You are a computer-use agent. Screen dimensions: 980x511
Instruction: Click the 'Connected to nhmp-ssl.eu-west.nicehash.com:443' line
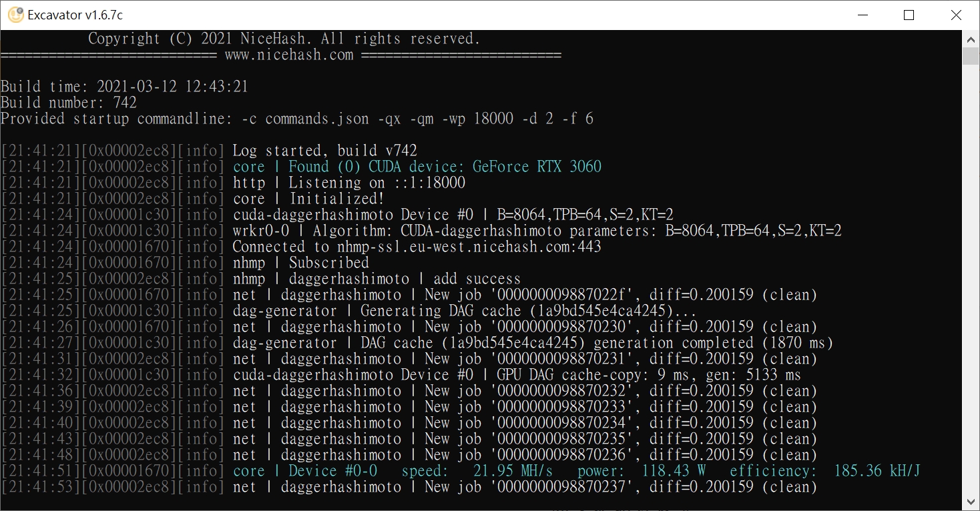pos(301,247)
